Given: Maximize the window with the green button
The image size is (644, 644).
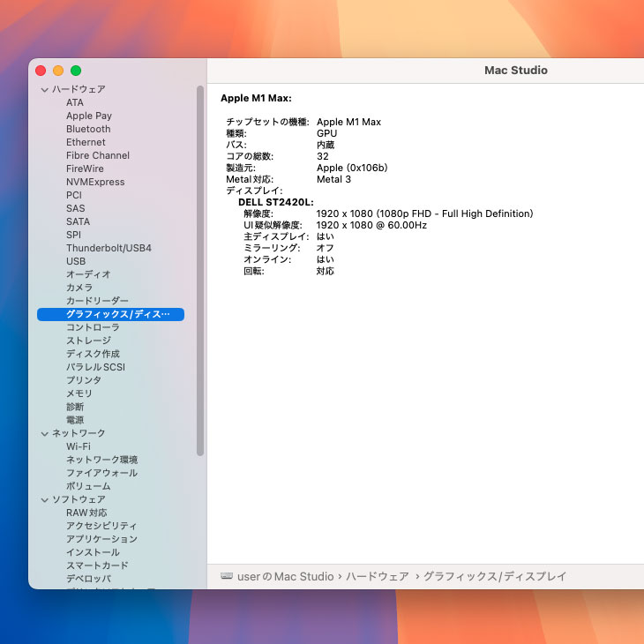Looking at the screenshot, I should pos(76,71).
